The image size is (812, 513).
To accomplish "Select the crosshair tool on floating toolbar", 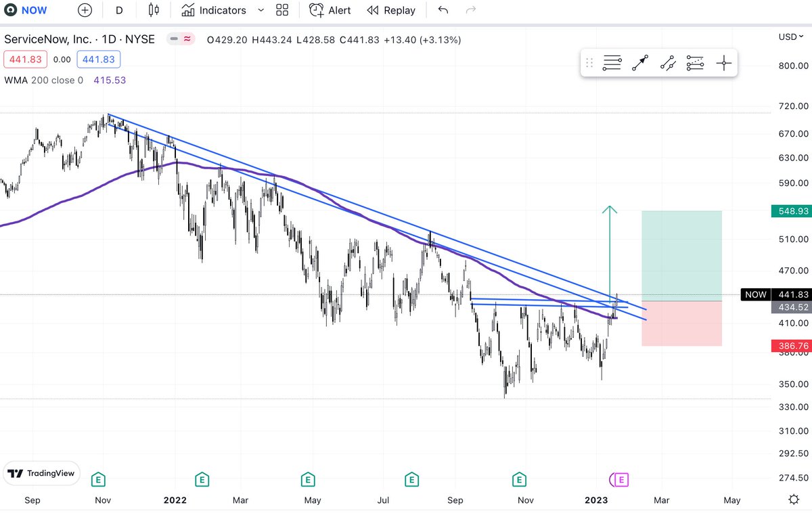I will point(723,62).
